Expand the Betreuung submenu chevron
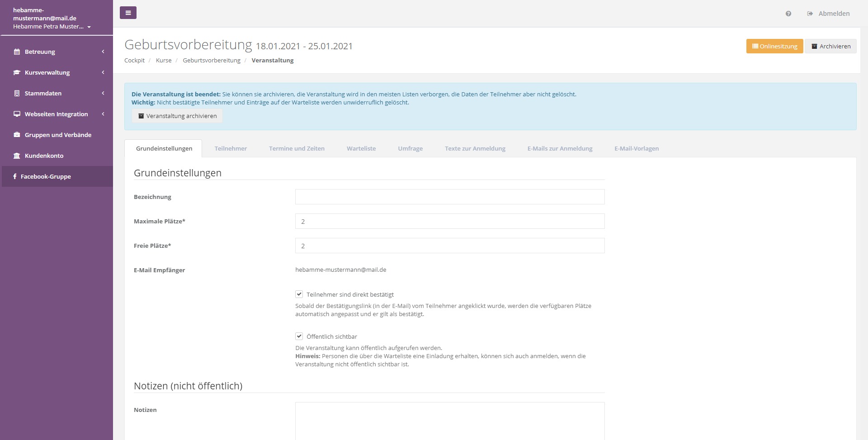 coord(103,52)
